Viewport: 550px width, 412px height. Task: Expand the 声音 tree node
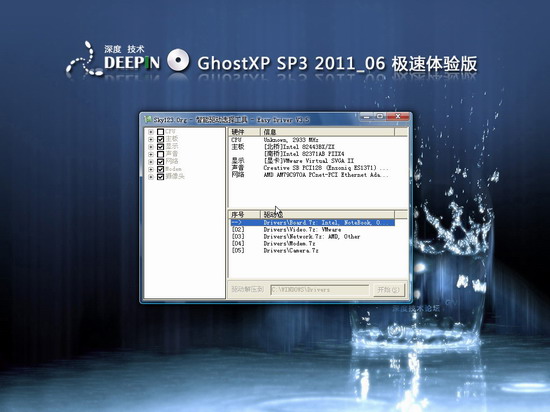pyautogui.click(x=151, y=154)
